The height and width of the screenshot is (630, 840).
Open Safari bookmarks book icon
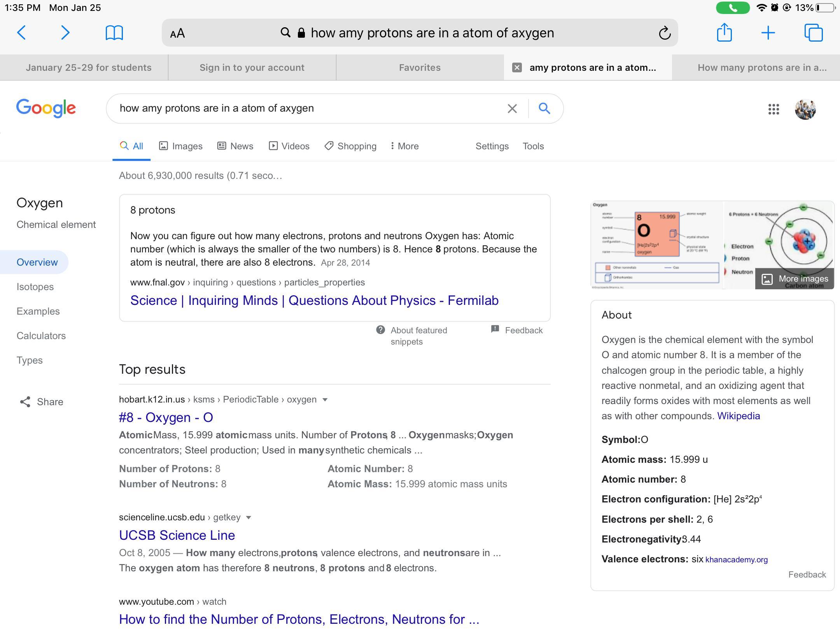(x=114, y=33)
